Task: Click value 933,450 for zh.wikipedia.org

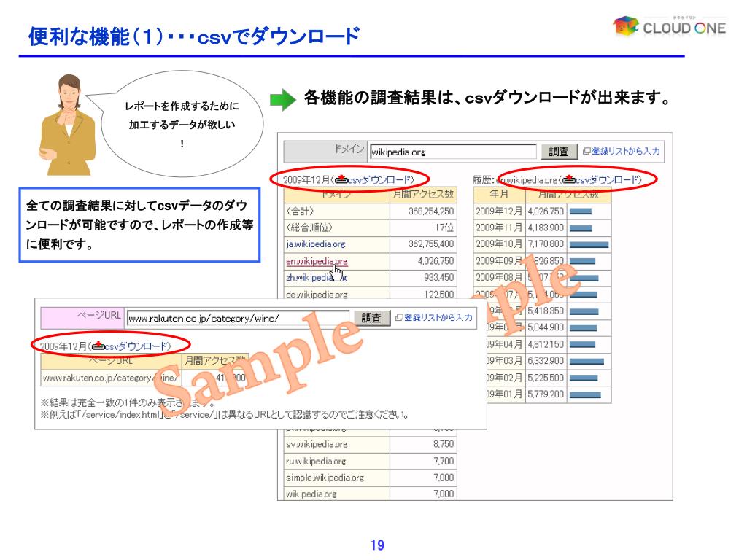Action: coord(438,278)
